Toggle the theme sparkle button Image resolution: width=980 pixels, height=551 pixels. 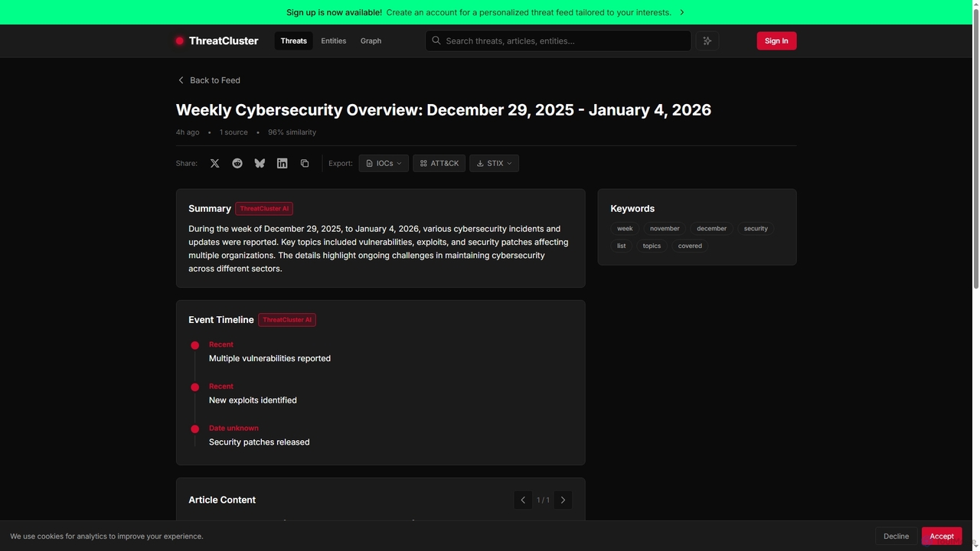tap(707, 41)
